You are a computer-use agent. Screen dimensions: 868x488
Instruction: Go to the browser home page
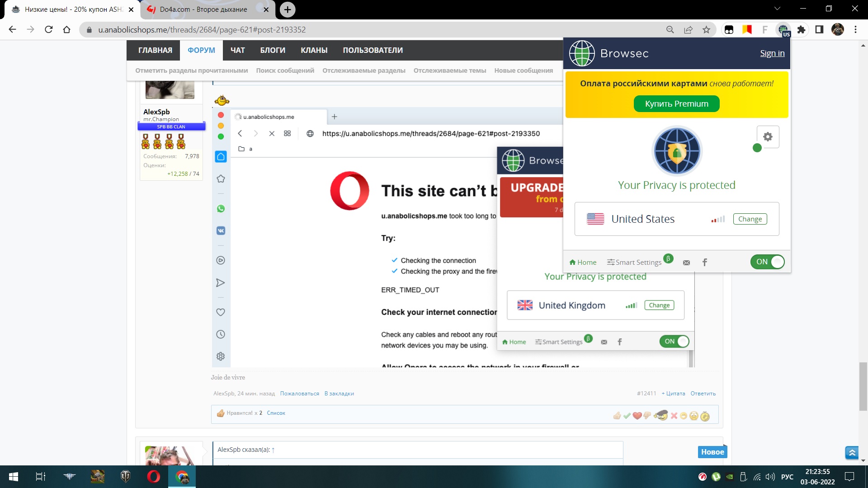[x=66, y=30]
